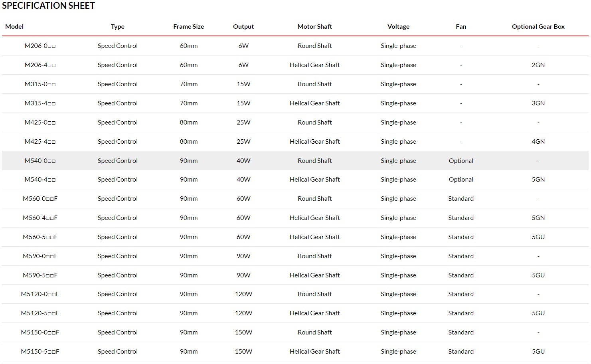Click the Frame Size column header
Screen dimensions: 591x364
tap(189, 27)
